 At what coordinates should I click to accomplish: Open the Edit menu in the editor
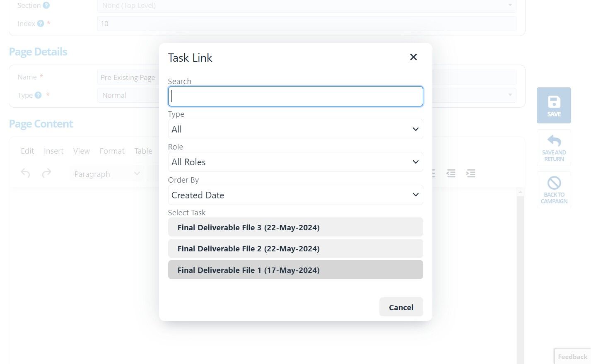click(27, 151)
